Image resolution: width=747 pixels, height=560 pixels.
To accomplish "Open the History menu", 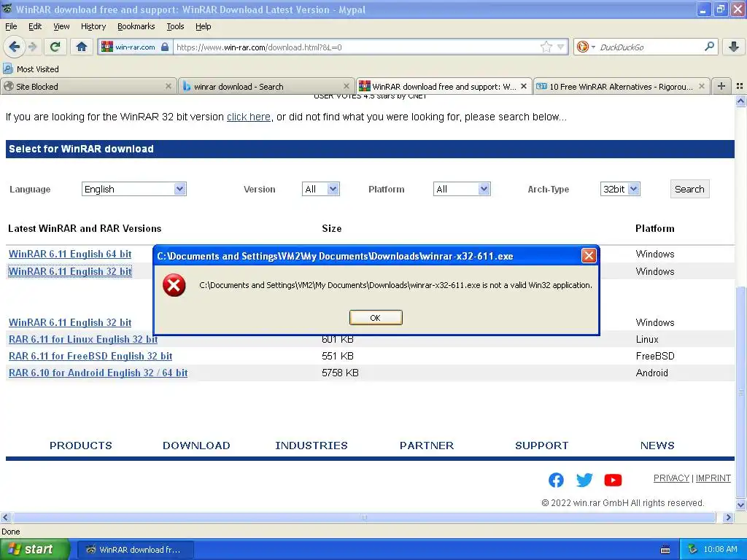I will pyautogui.click(x=93, y=26).
